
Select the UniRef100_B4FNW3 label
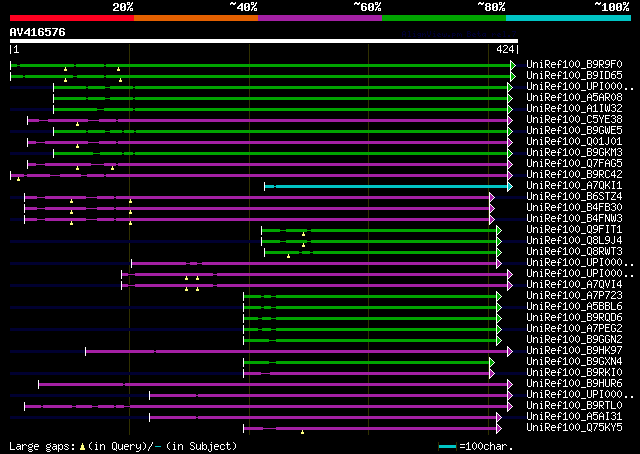(x=574, y=219)
